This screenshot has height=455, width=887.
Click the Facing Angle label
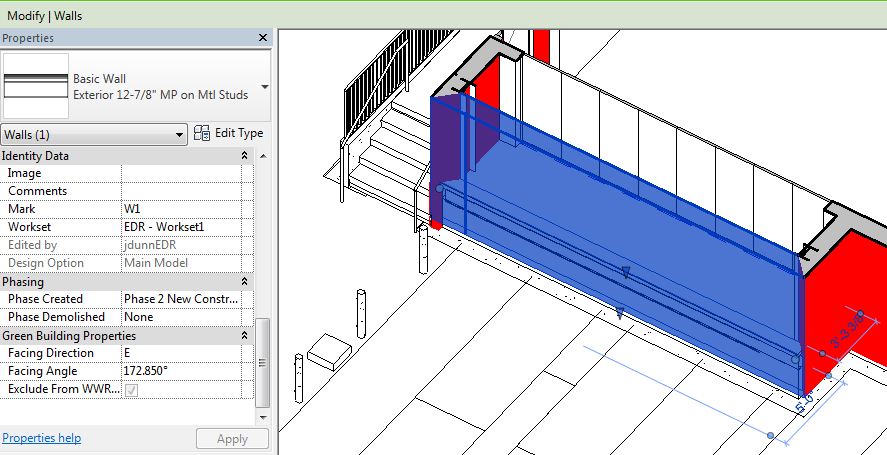pos(42,371)
